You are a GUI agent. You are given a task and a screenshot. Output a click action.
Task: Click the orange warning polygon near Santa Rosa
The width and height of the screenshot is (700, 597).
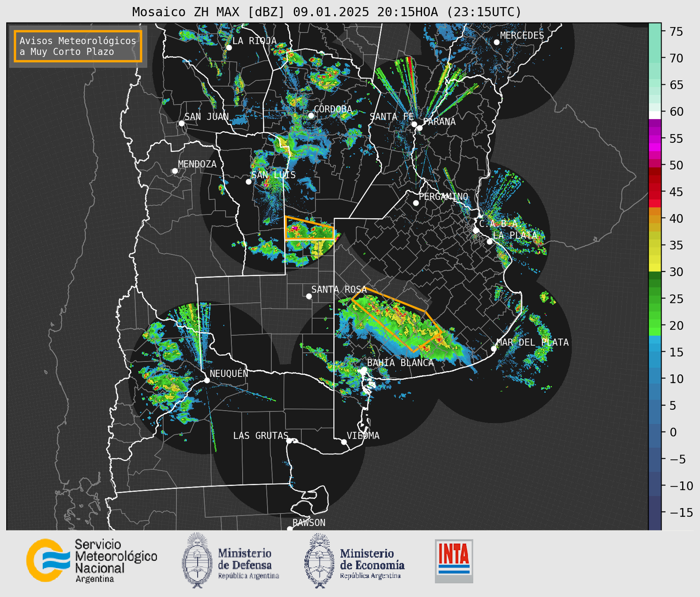click(x=397, y=319)
